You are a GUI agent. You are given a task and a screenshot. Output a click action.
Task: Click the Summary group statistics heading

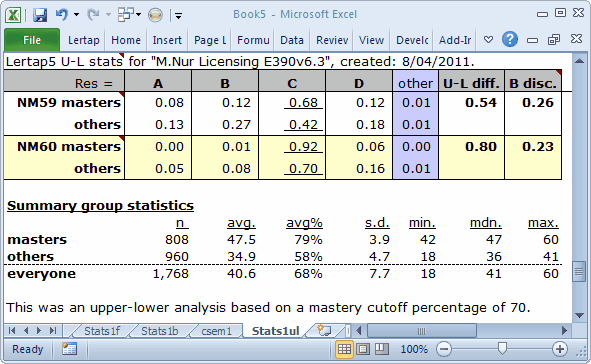tap(100, 206)
